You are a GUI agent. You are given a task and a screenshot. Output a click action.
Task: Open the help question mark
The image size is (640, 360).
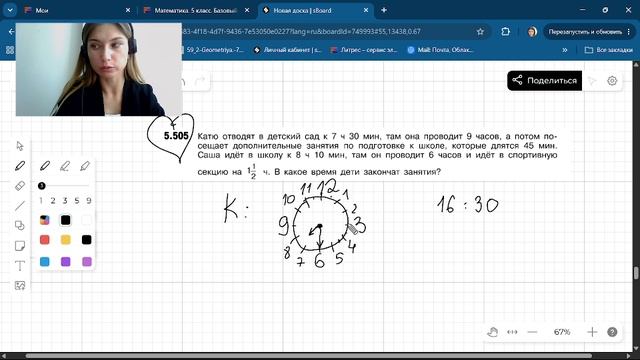[x=612, y=332]
